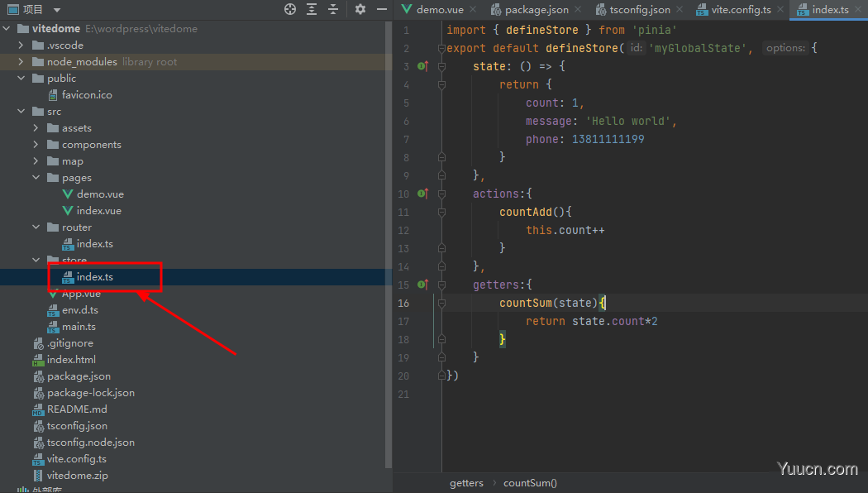
Task: Select index.vue under pages folder
Action: (92, 210)
